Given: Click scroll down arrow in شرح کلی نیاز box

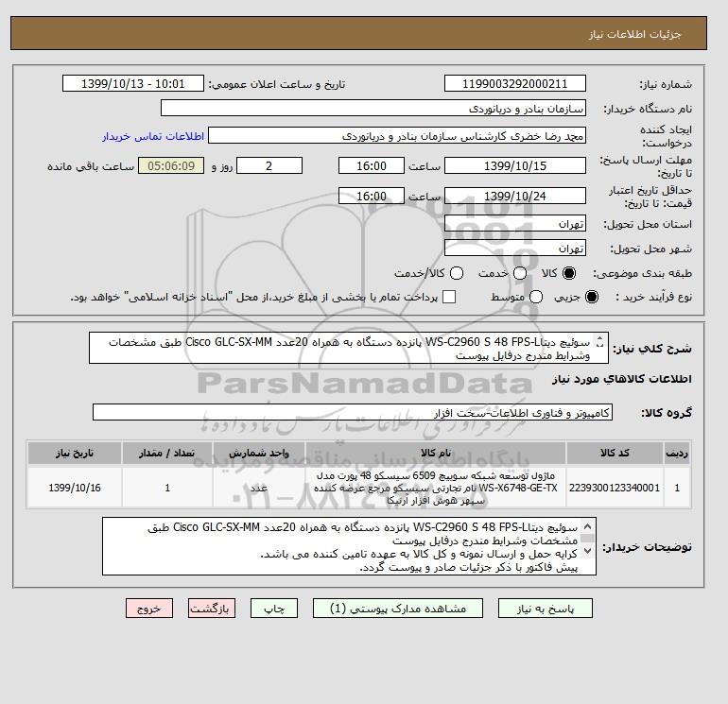Looking at the screenshot, I should (x=599, y=345).
